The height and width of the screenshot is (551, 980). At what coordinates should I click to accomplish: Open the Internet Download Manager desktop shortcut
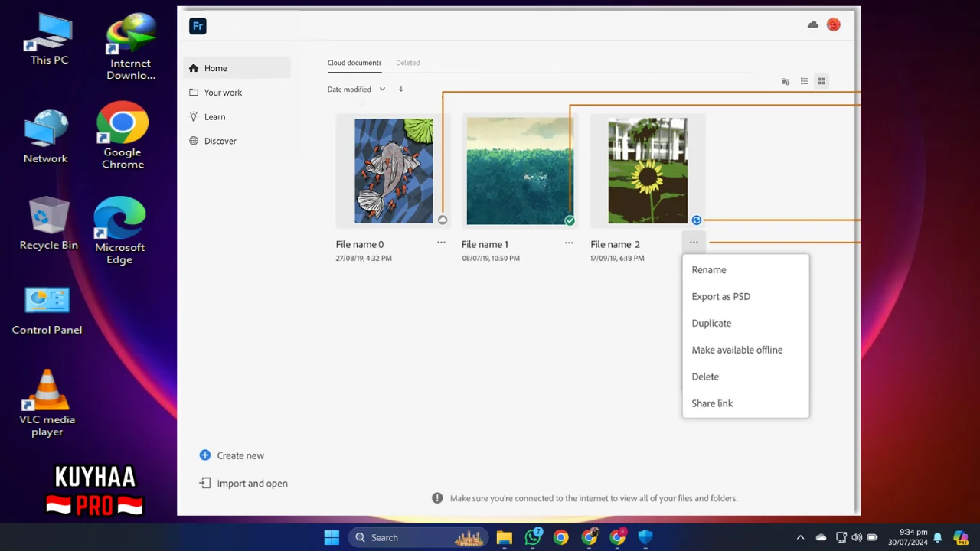[x=130, y=47]
